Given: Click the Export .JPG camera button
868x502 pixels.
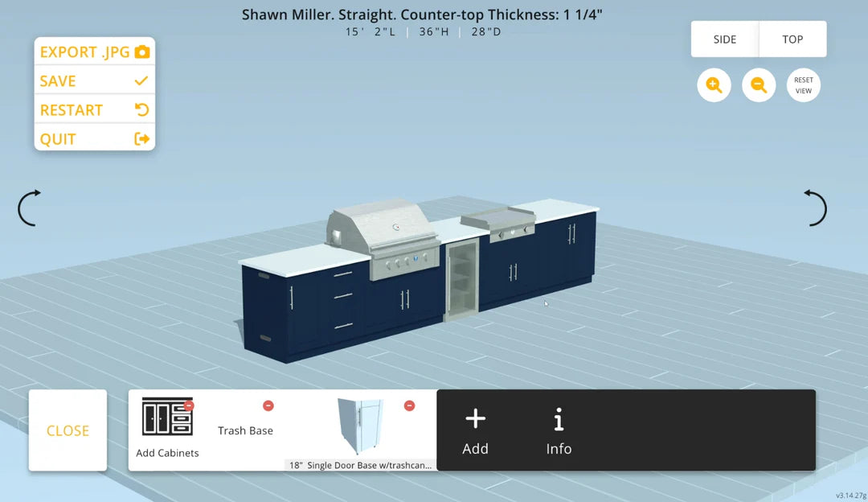Looking at the screenshot, I should click(95, 52).
